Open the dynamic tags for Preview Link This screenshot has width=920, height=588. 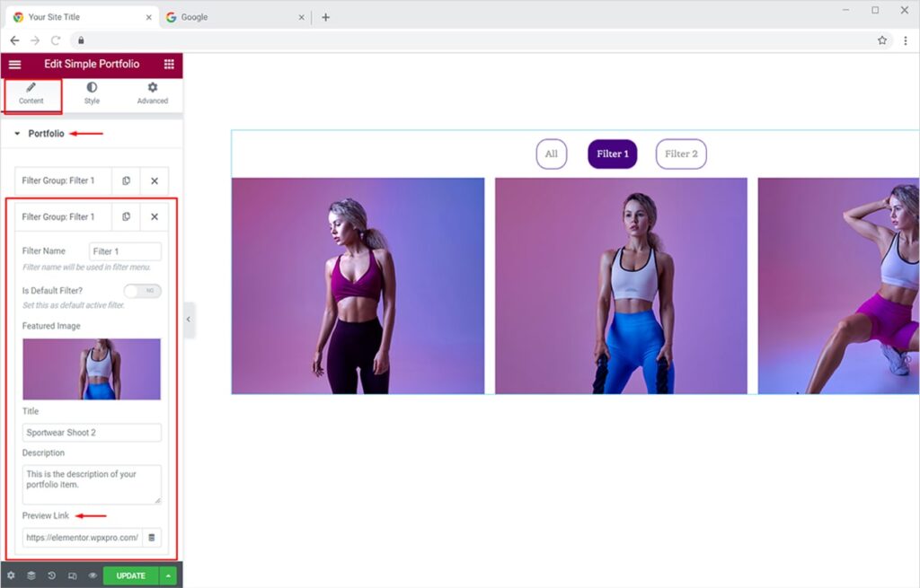point(152,538)
